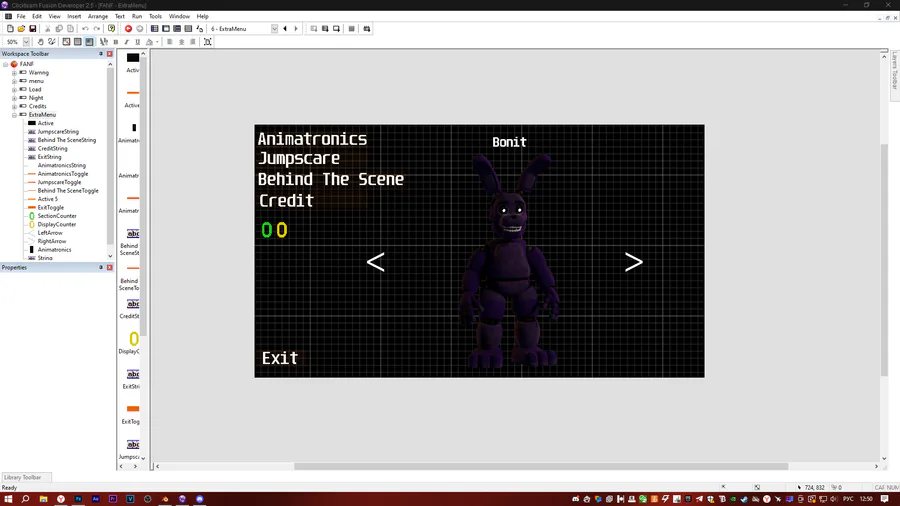This screenshot has width=900, height=506.
Task: Open the Tools menu
Action: click(x=155, y=17)
